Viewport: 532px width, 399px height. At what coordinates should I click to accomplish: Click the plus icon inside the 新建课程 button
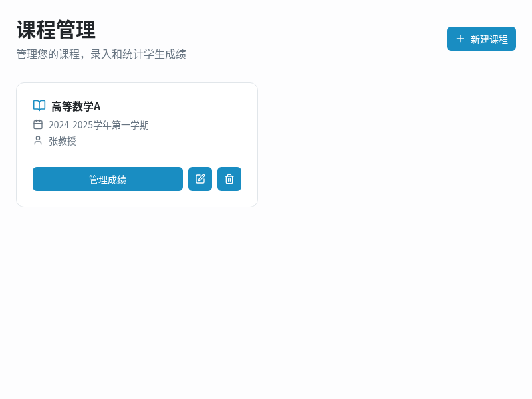click(x=459, y=39)
